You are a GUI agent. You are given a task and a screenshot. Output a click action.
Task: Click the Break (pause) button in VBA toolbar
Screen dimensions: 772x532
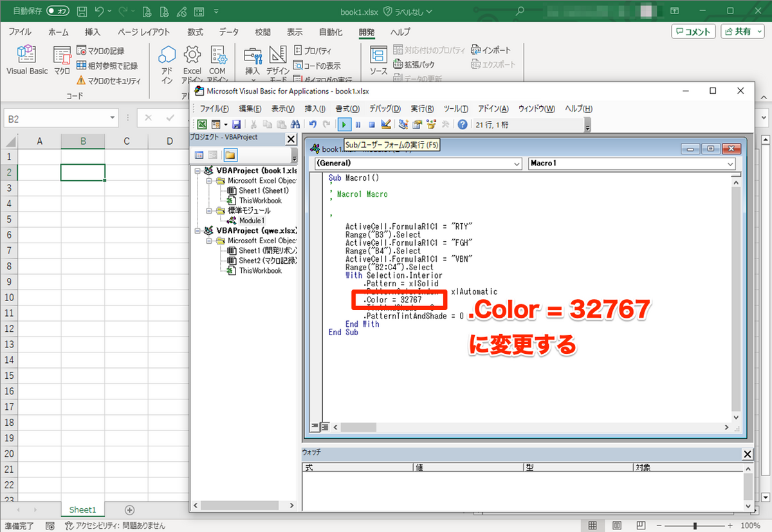point(358,125)
